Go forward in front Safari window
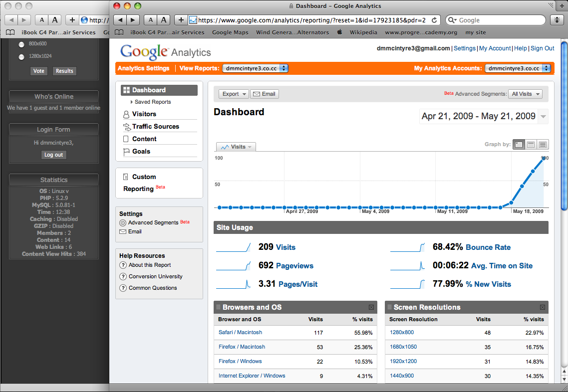The image size is (568, 392). coord(133,20)
